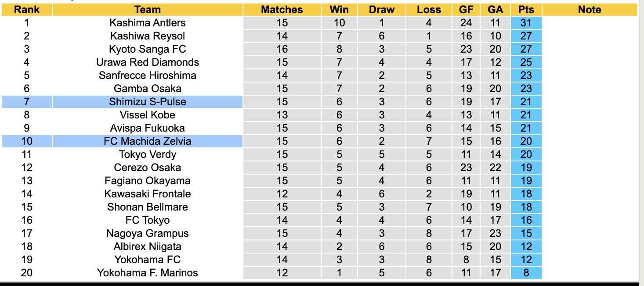Viewport: 644px width, 286px height.
Task: Select the Urawa Red Diamonds team name
Action: (x=148, y=62)
